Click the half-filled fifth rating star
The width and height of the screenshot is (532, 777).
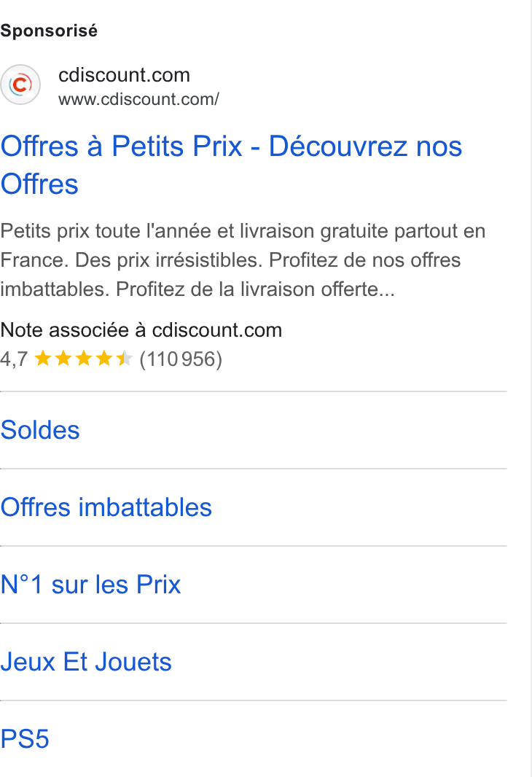(x=124, y=359)
